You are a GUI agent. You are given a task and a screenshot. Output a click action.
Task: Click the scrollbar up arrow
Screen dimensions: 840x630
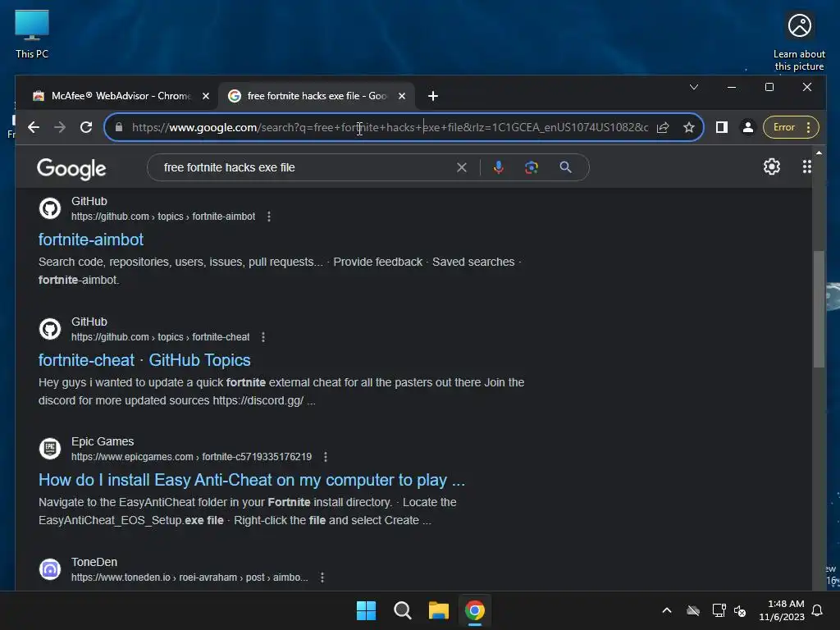pyautogui.click(x=819, y=153)
